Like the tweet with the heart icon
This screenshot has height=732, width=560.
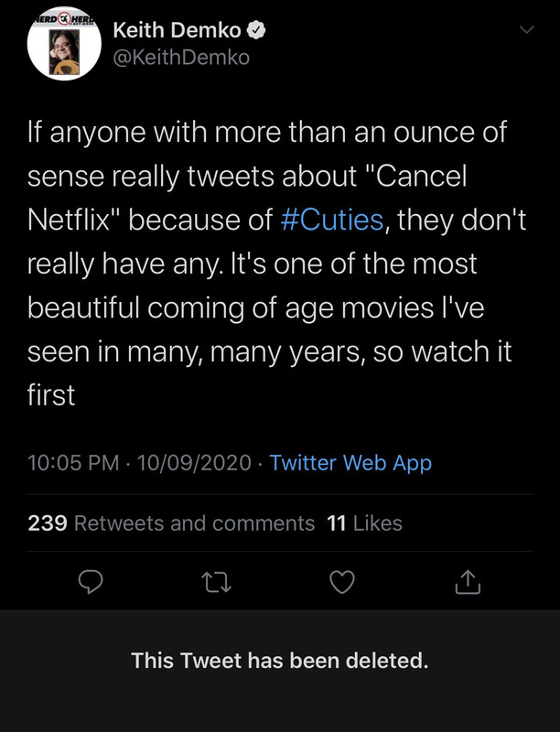point(341,581)
